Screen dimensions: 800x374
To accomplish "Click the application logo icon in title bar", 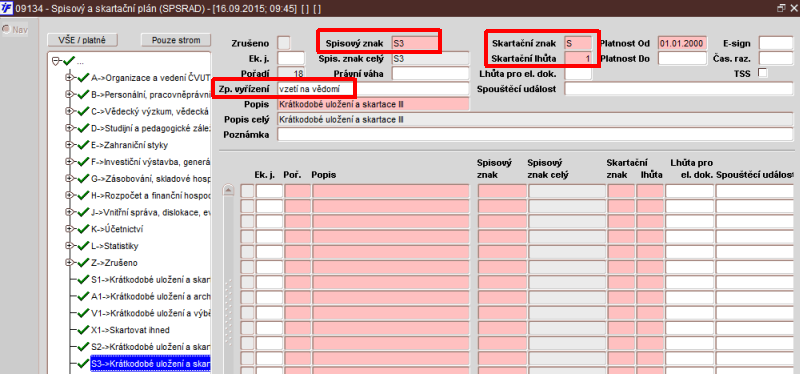I will tap(7, 8).
